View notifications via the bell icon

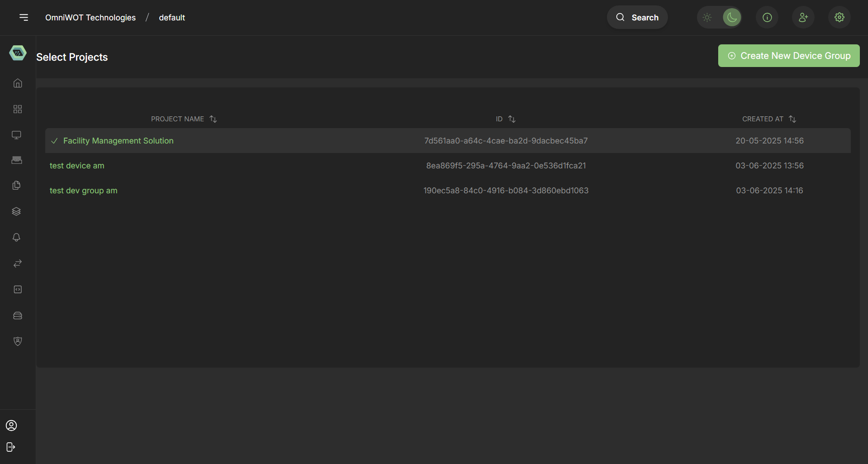(16, 237)
